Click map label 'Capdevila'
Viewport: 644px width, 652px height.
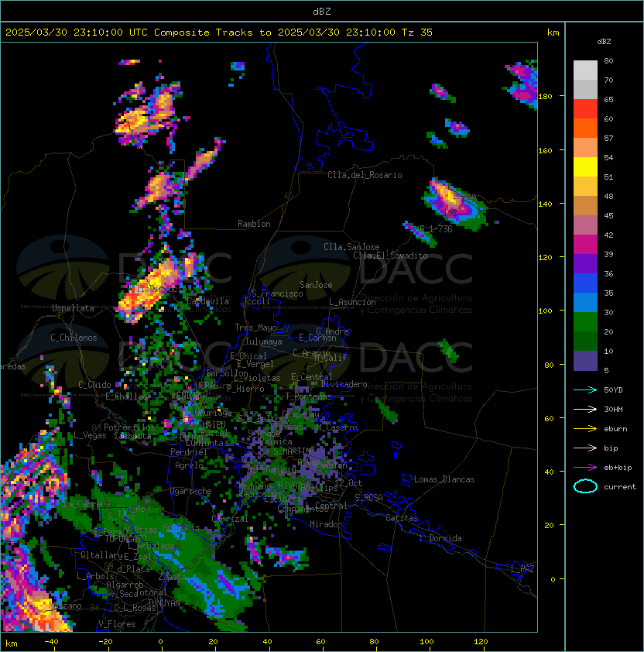207,301
